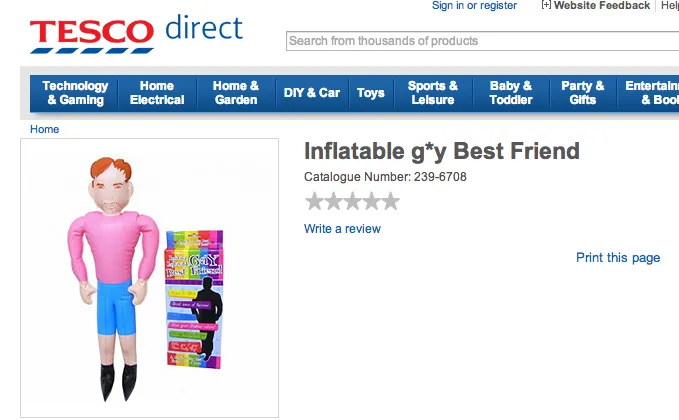Click Print this page
679x420 pixels.
click(x=618, y=258)
